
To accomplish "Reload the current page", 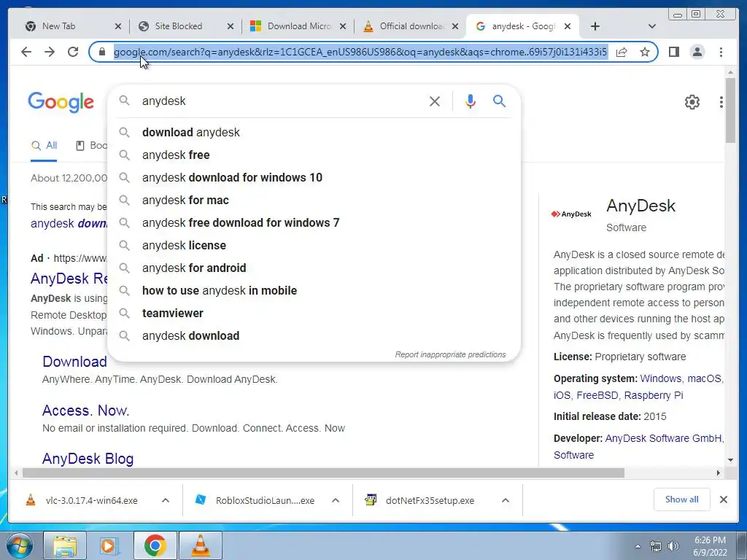I will click(73, 52).
